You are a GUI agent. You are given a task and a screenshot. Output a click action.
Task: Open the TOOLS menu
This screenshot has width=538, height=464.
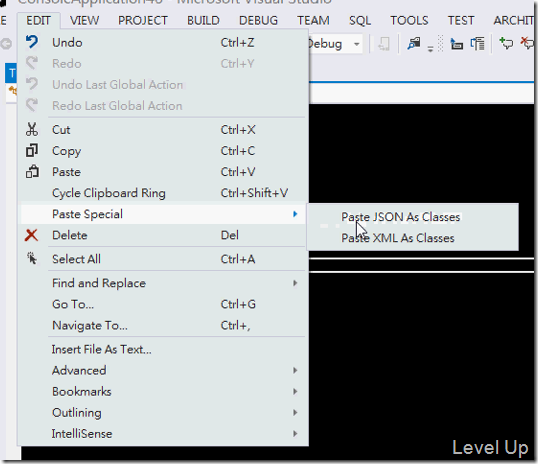tap(409, 21)
